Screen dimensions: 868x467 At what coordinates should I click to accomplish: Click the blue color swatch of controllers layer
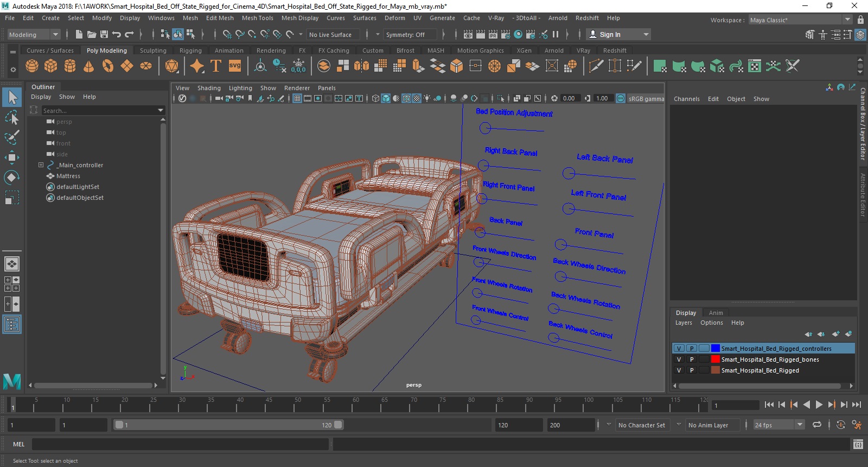coord(716,349)
